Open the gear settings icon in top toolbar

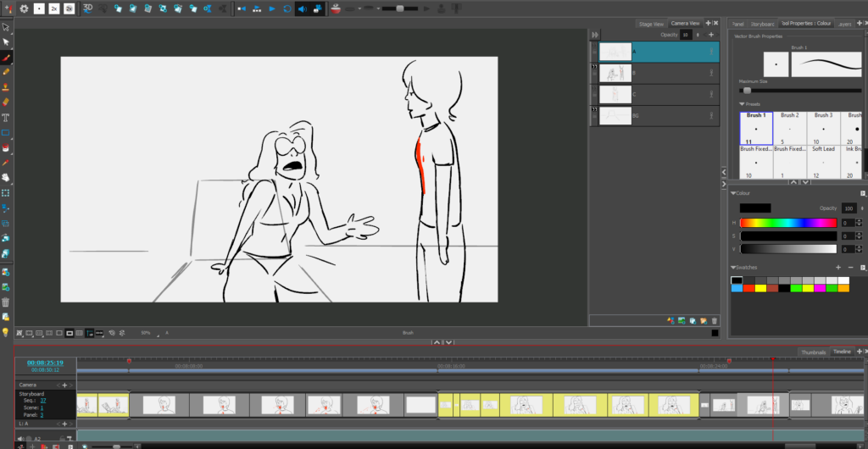click(25, 8)
